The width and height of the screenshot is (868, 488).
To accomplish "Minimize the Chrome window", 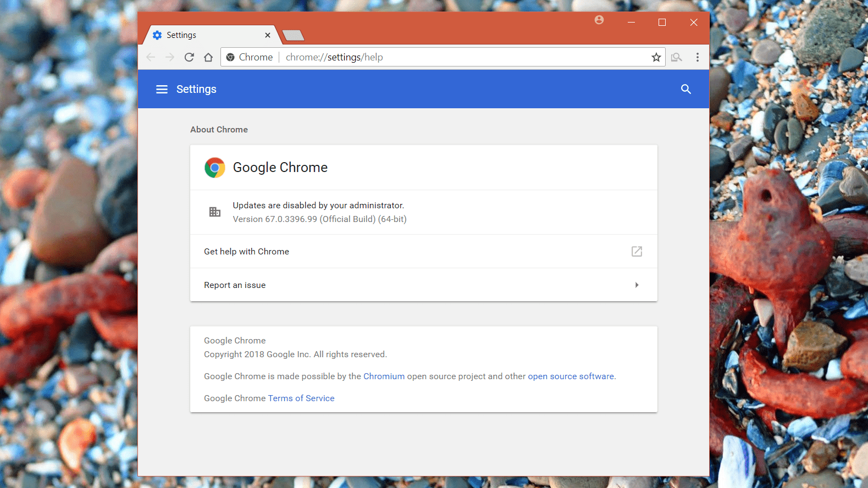I will 631,22.
